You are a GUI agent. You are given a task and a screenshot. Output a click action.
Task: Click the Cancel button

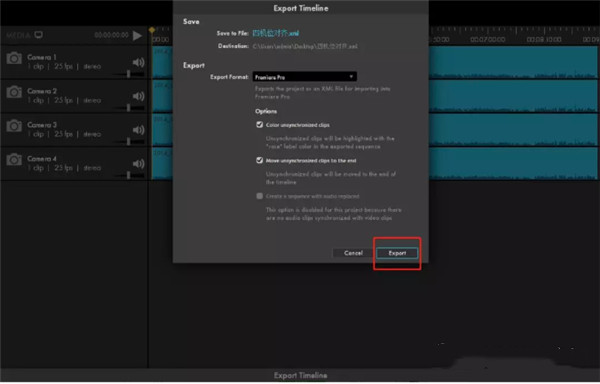353,253
